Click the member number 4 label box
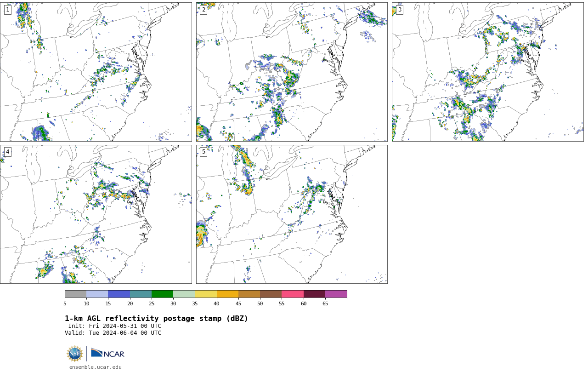Image resolution: width=588 pixels, height=372 pixels. pos(7,152)
